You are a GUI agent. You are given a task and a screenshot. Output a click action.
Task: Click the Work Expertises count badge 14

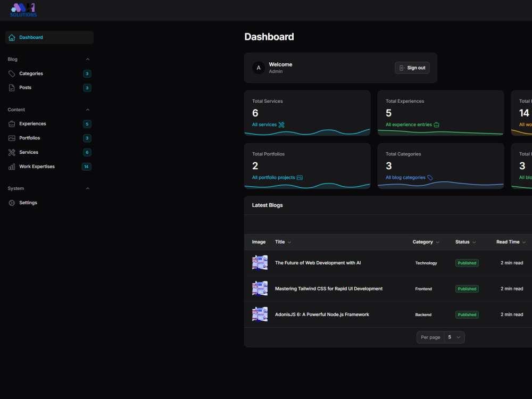[x=87, y=167]
